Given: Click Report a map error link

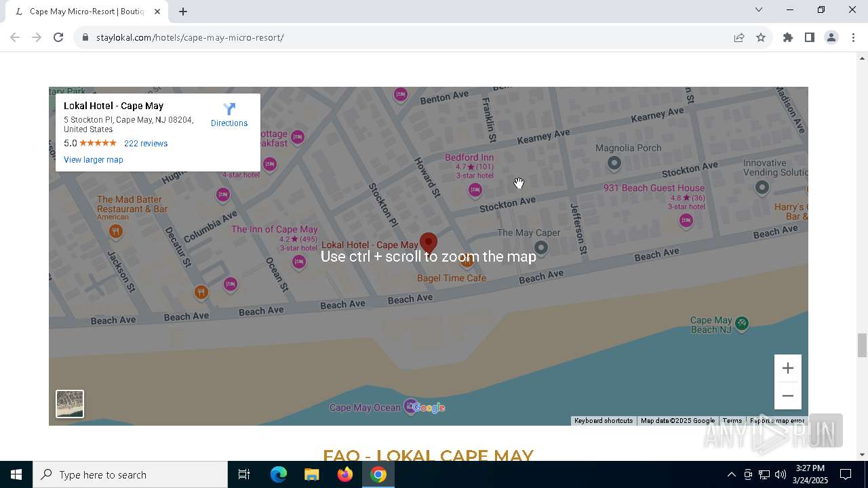Looking at the screenshot, I should click(777, 421).
